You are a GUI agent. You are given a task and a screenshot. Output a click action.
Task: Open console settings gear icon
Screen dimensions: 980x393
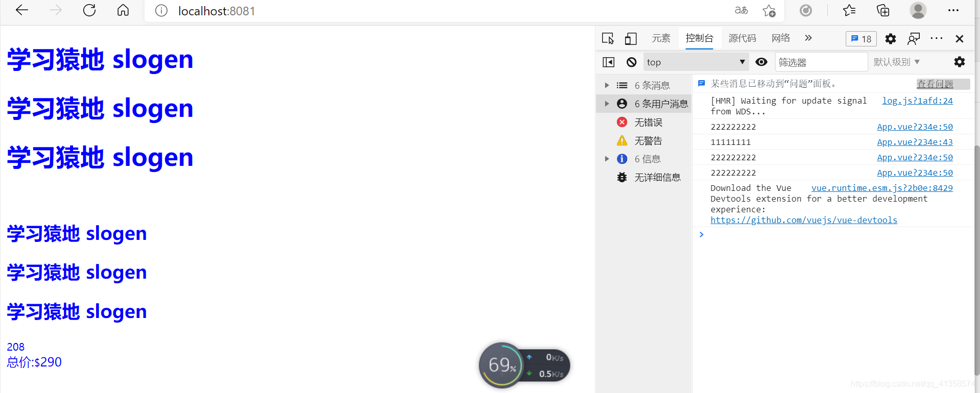pos(960,62)
